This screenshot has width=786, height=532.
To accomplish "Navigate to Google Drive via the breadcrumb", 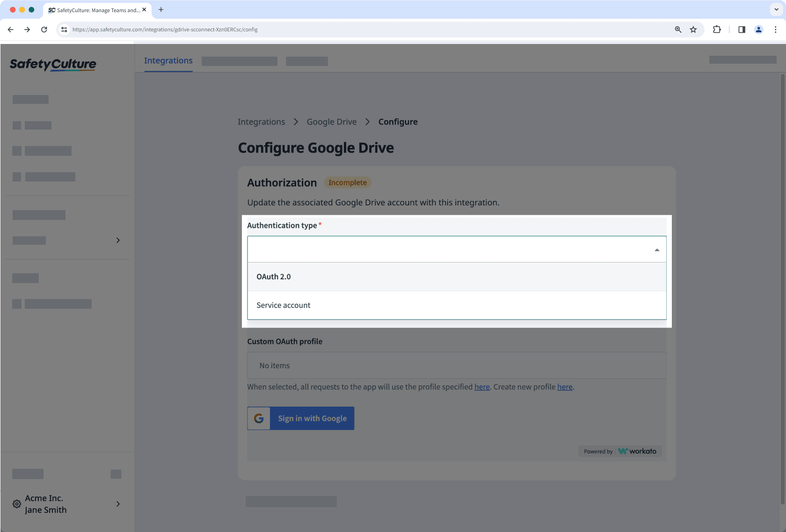I will tap(332, 122).
